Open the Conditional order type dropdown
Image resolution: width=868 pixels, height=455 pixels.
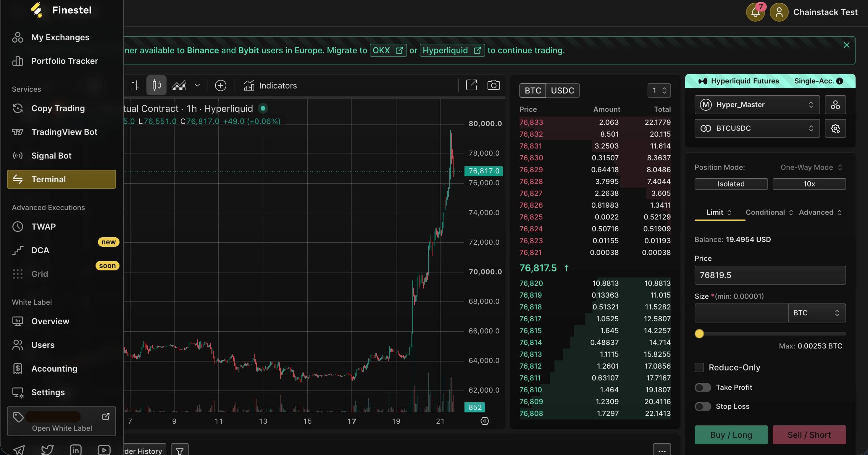pyautogui.click(x=769, y=212)
